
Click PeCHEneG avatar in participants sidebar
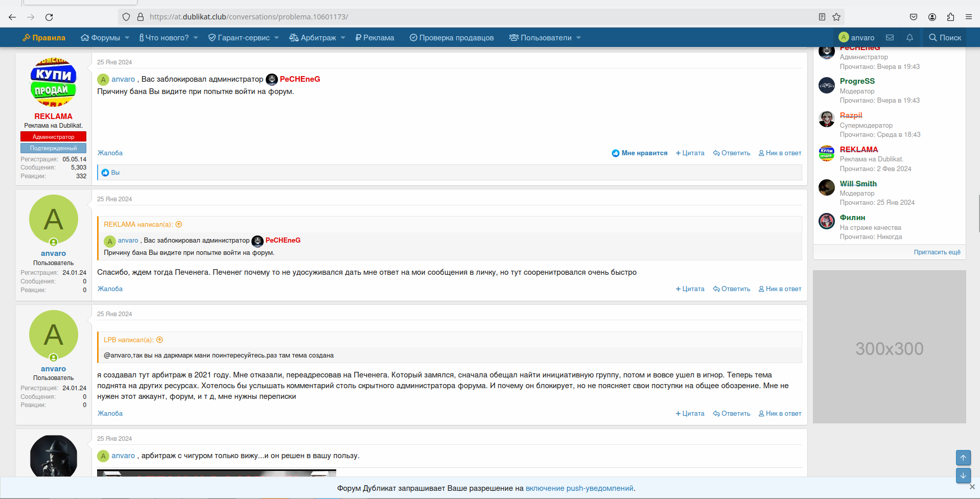827,52
